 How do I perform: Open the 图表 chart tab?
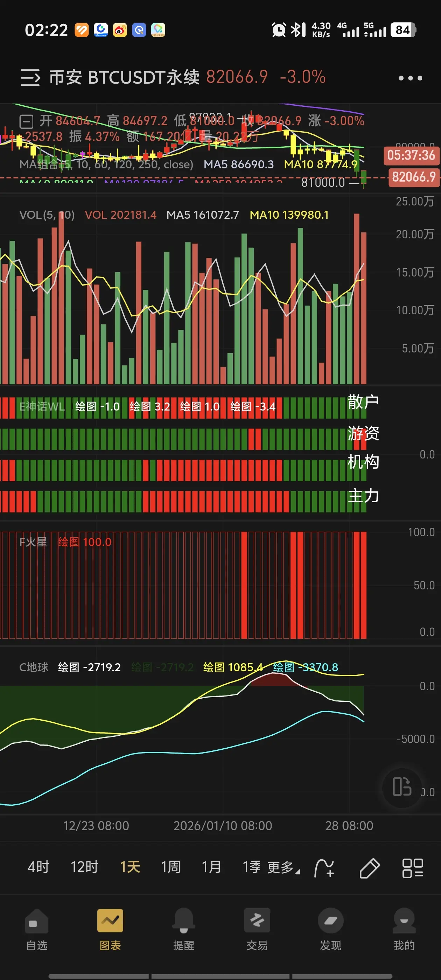[110, 929]
